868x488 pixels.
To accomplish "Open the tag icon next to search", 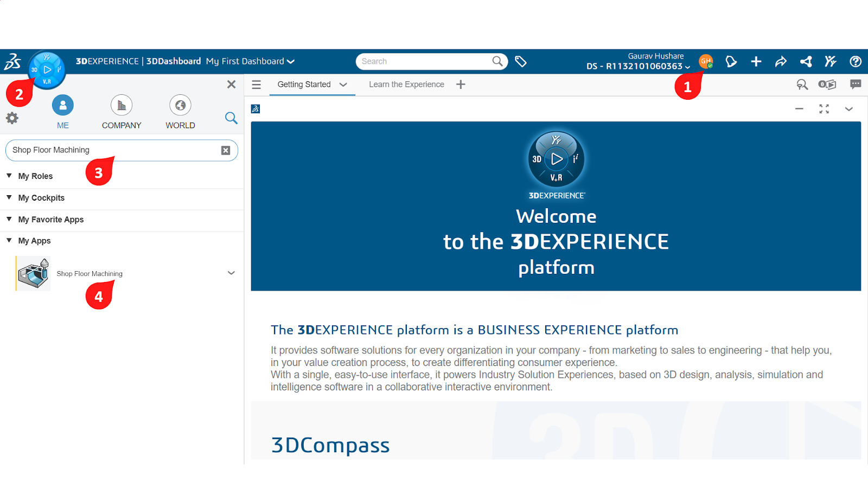I will pos(521,61).
